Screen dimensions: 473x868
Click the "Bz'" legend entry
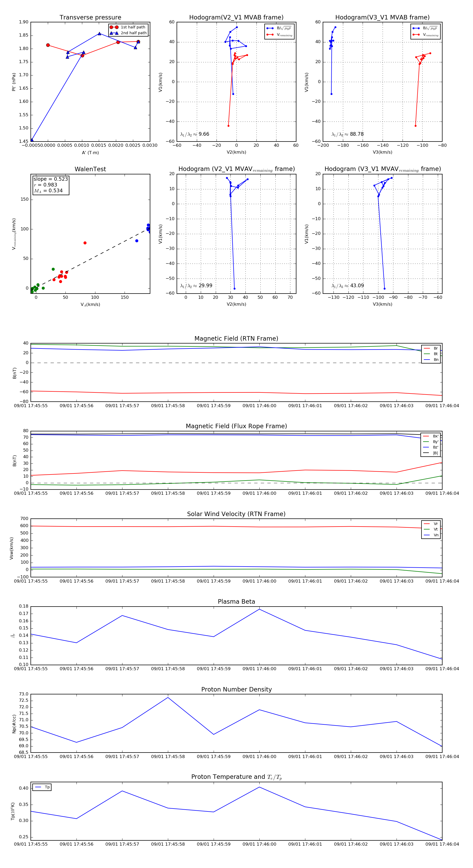431,447
